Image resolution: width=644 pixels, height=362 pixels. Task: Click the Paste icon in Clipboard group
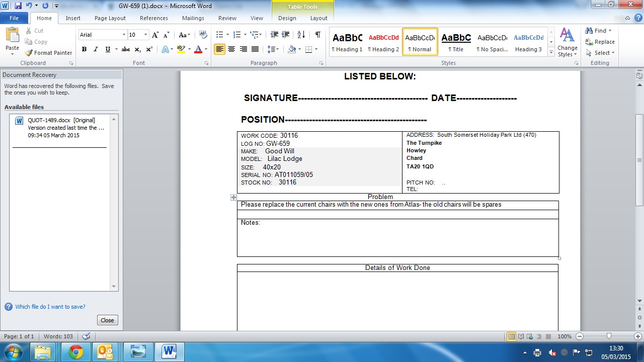click(x=12, y=40)
